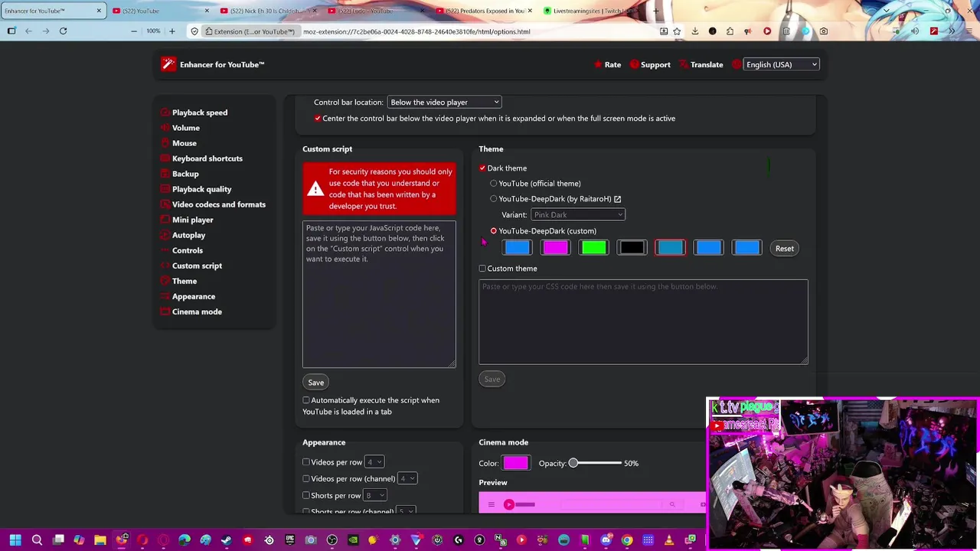Select YouTube (official theme) radio

pyautogui.click(x=494, y=184)
